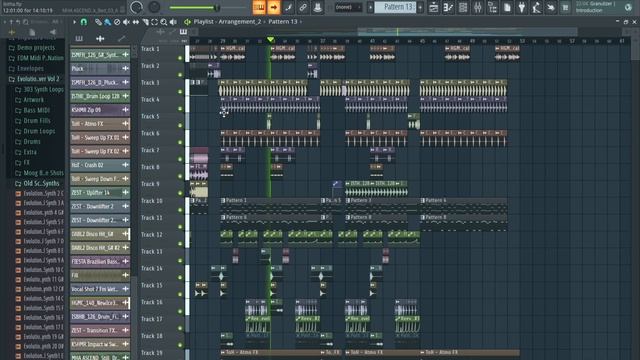Mute Track 2 via its green dot
640x360 pixels.
[180, 75]
